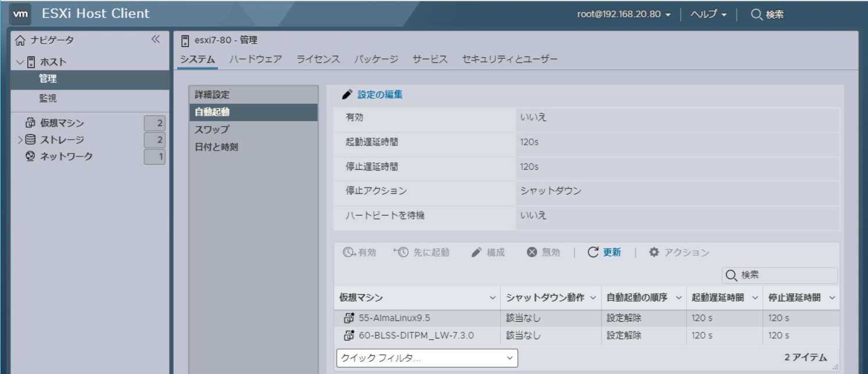
Task: Open the 仮想マシン column header menu
Action: click(492, 298)
